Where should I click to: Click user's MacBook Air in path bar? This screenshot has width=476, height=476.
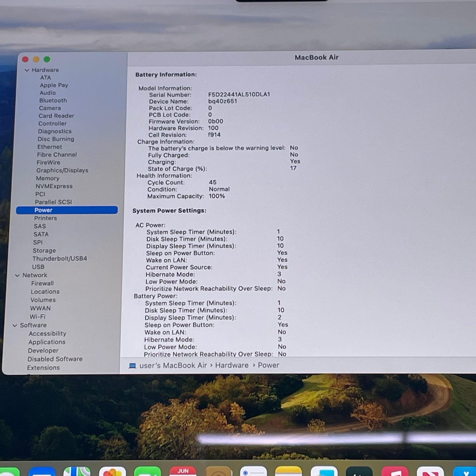(x=173, y=365)
